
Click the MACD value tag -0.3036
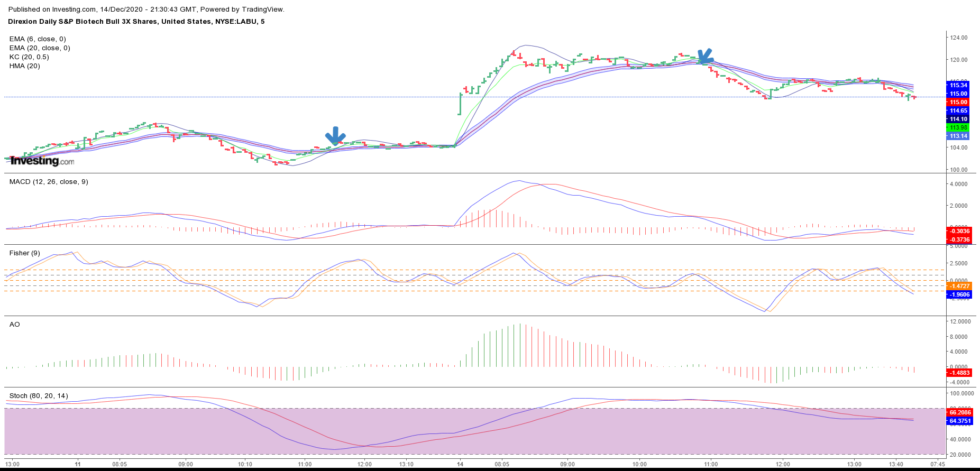coord(959,231)
